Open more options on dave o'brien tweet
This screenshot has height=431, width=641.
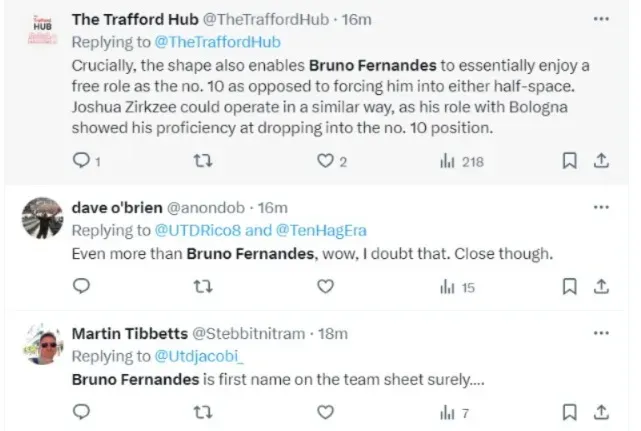point(600,207)
